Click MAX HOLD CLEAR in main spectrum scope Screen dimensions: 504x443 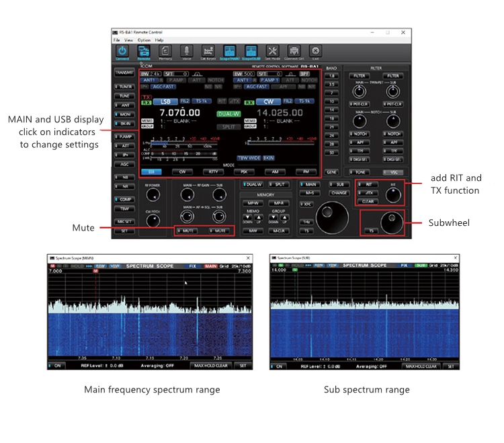tap(212, 366)
